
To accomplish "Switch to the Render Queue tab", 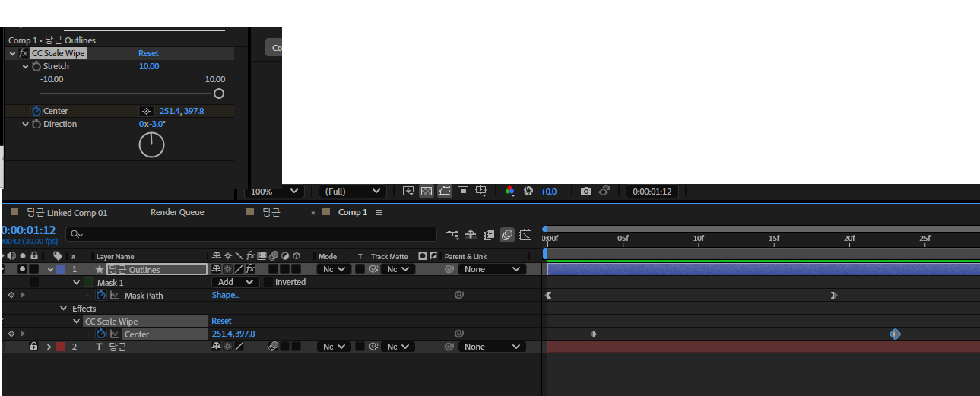I will 177,213.
